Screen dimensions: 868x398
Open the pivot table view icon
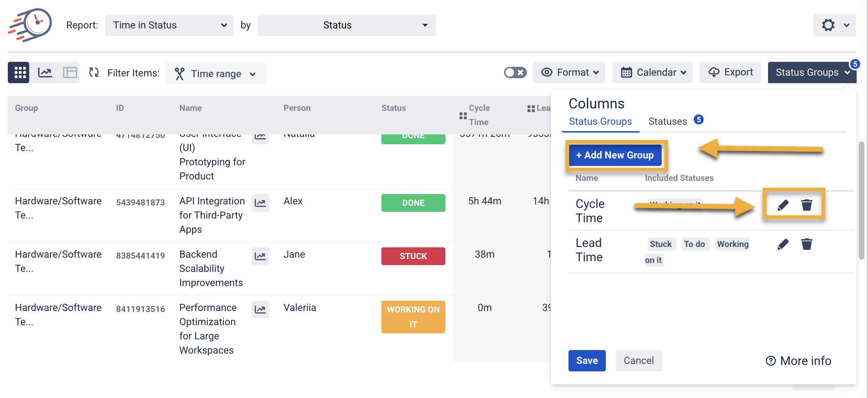(x=70, y=72)
